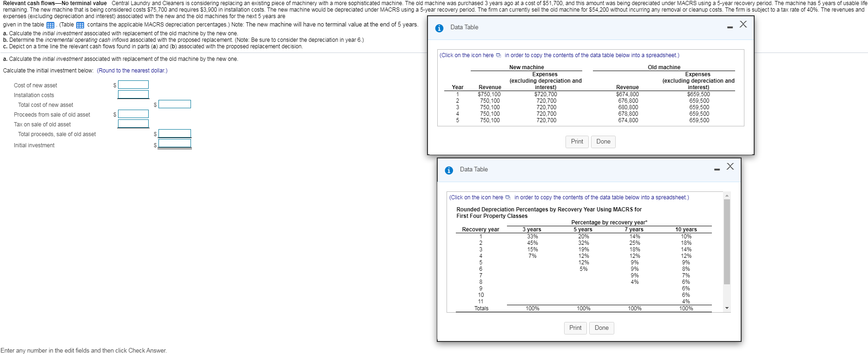This screenshot has width=868, height=354.
Task: Select the "32%" MACRS percentage cell
Action: pos(584,243)
